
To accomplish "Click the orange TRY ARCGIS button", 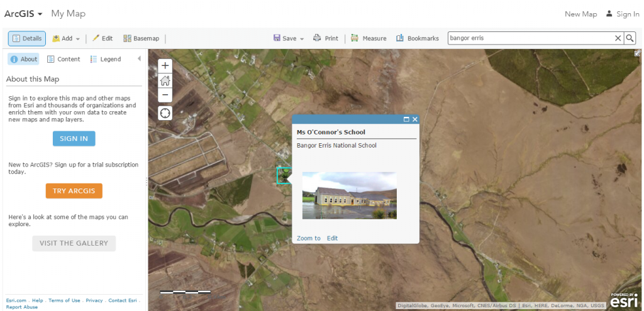I will 74,191.
